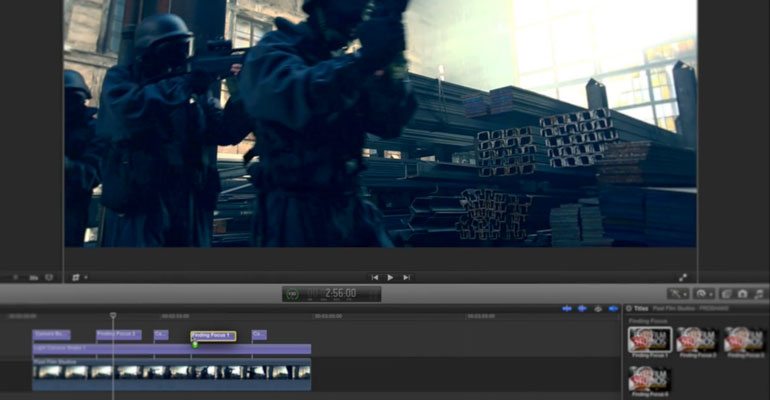
Task: Click the shield icon below the browser
Action: point(49,277)
